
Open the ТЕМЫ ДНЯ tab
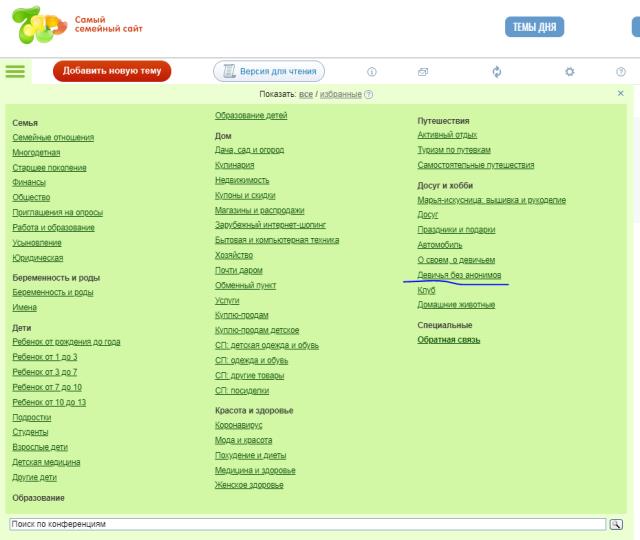click(x=533, y=27)
